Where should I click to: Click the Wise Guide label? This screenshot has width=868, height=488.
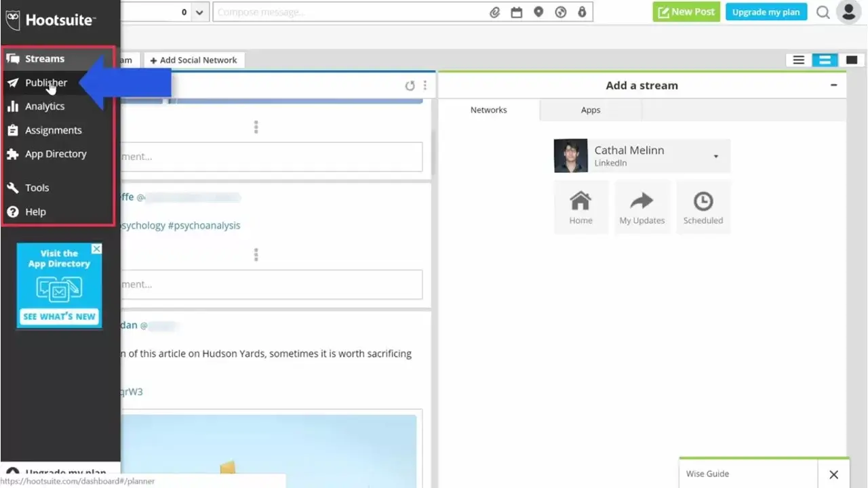click(x=707, y=474)
